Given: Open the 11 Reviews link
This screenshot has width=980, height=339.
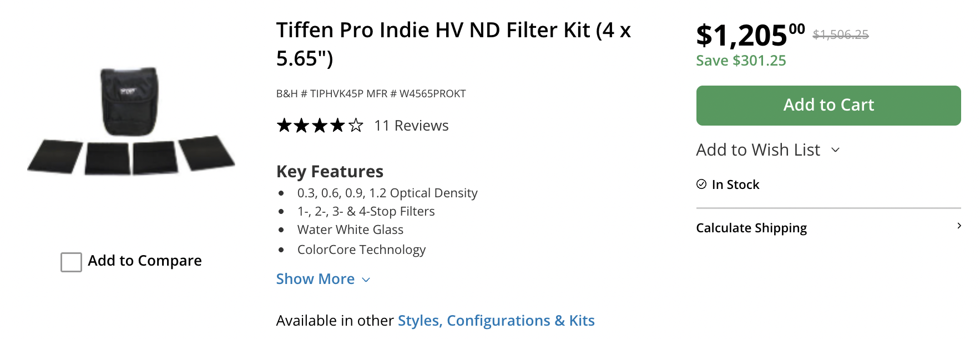Looking at the screenshot, I should pos(411,126).
